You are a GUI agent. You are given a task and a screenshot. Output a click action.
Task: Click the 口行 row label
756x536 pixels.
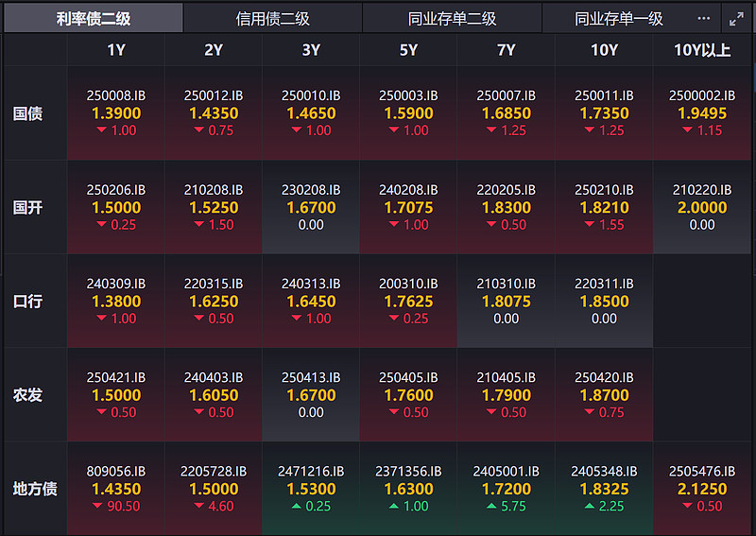28,301
